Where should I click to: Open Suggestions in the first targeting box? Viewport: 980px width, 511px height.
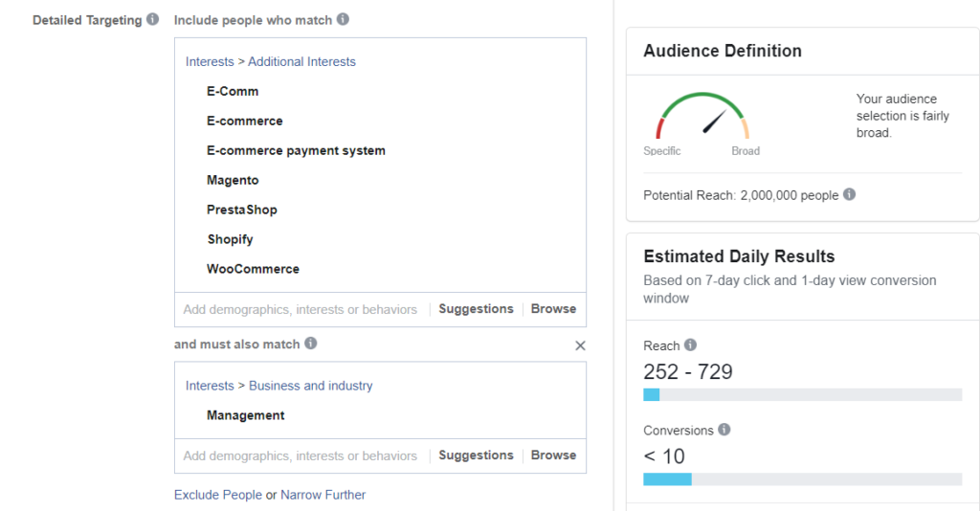coord(476,308)
